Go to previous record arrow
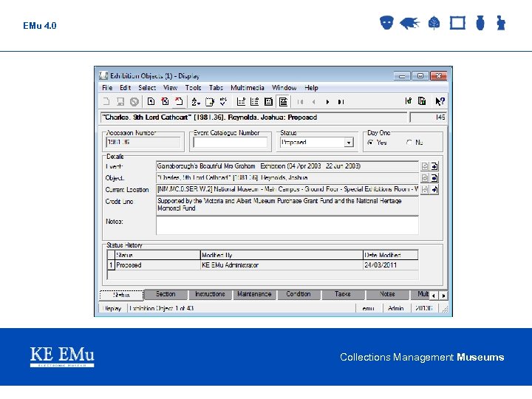532x399 pixels. click(x=314, y=102)
